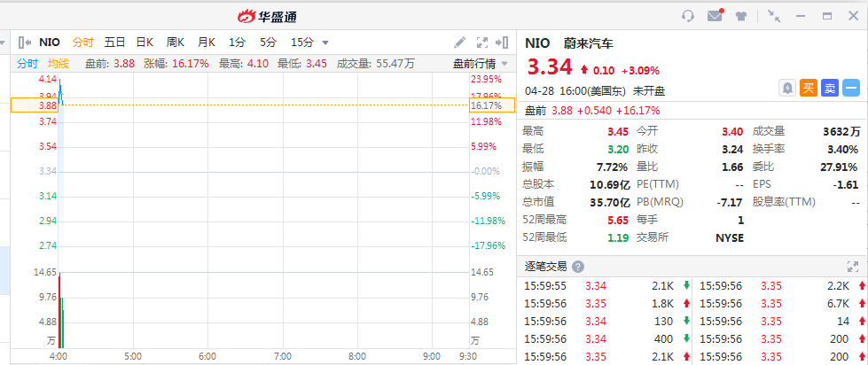Click the 华盛通 logo

[268, 17]
